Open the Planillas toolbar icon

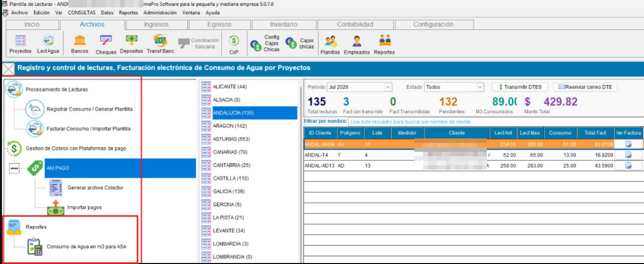point(330,44)
